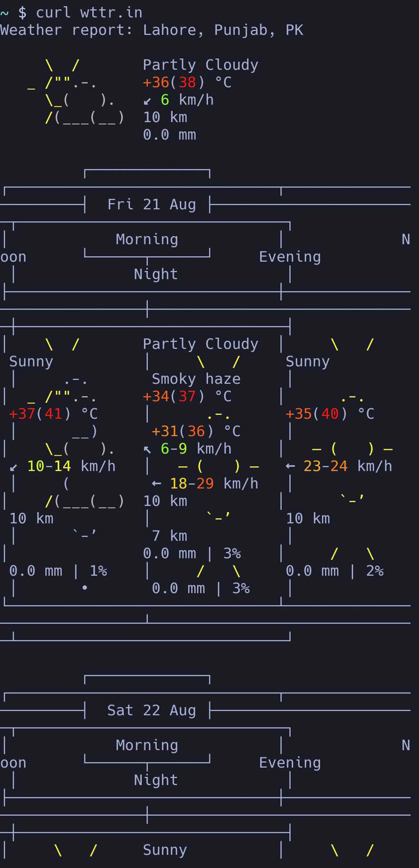Screen dimensions: 419x868
Task: Select 'Sunny' in the Sat 22 Aug forecast
Action: (x=165, y=850)
